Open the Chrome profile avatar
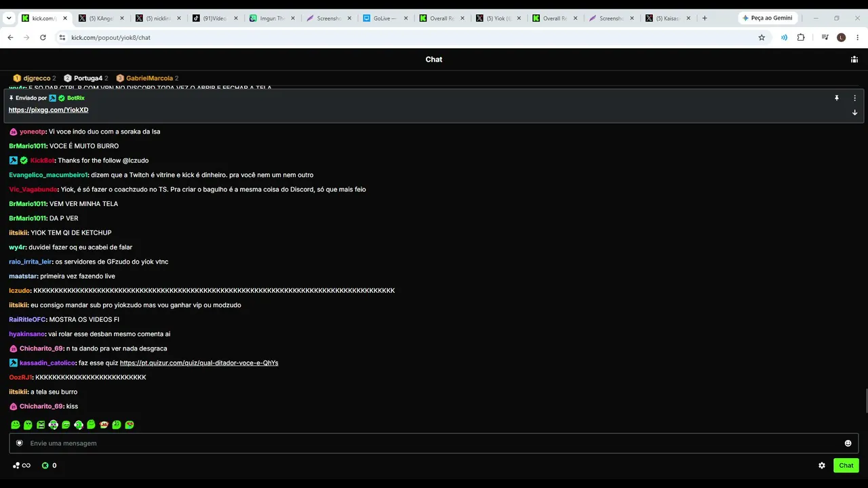868x488 pixels. point(842,38)
